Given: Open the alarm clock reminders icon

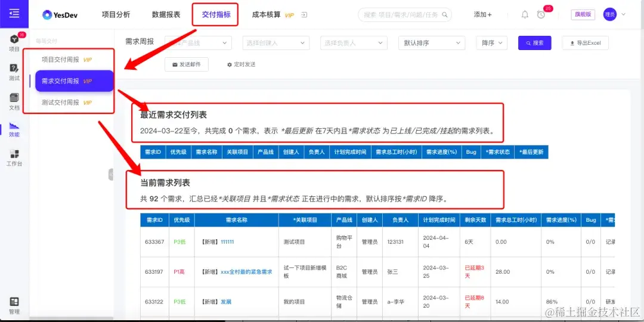Looking at the screenshot, I should tap(541, 15).
